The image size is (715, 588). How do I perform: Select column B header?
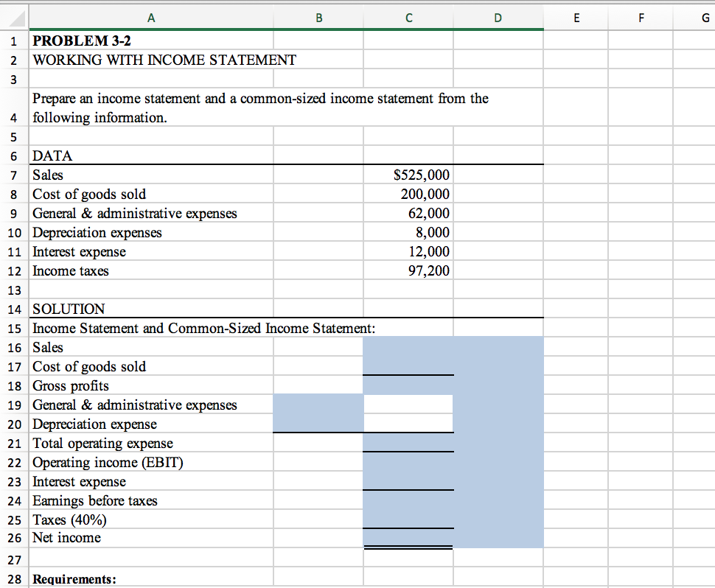318,18
